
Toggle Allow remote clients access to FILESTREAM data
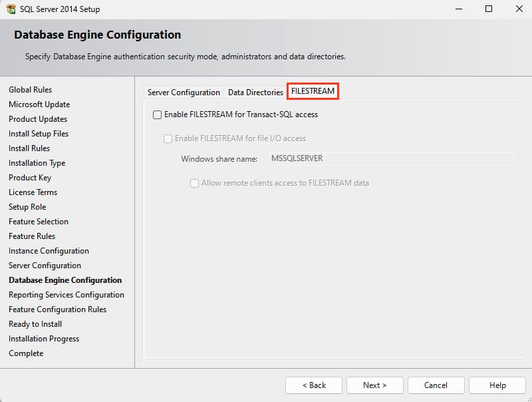point(195,183)
